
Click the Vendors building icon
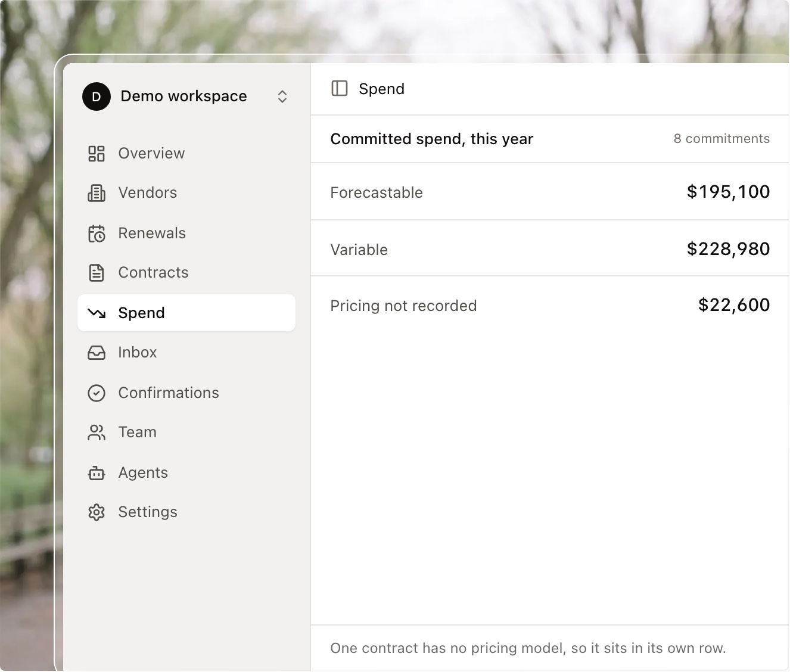pyautogui.click(x=97, y=193)
